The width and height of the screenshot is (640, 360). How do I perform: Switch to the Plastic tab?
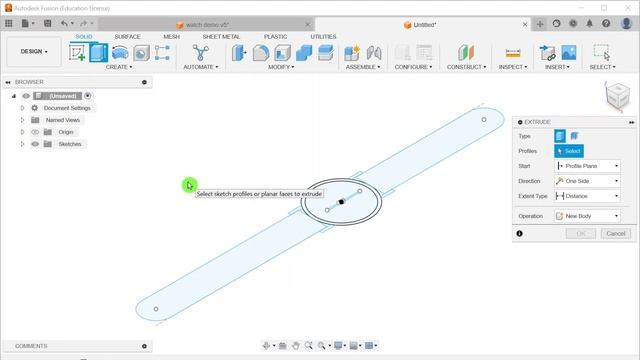[275, 37]
